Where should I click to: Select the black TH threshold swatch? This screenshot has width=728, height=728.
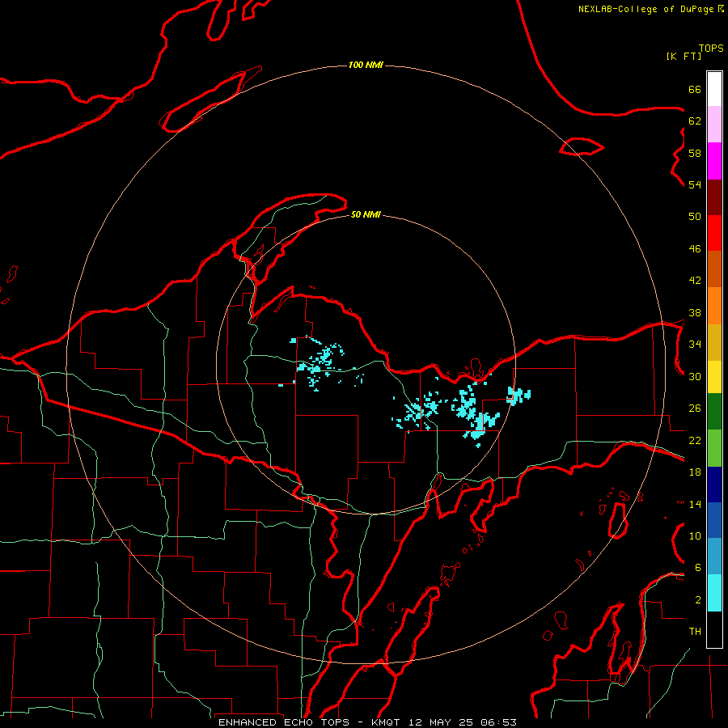click(x=714, y=629)
